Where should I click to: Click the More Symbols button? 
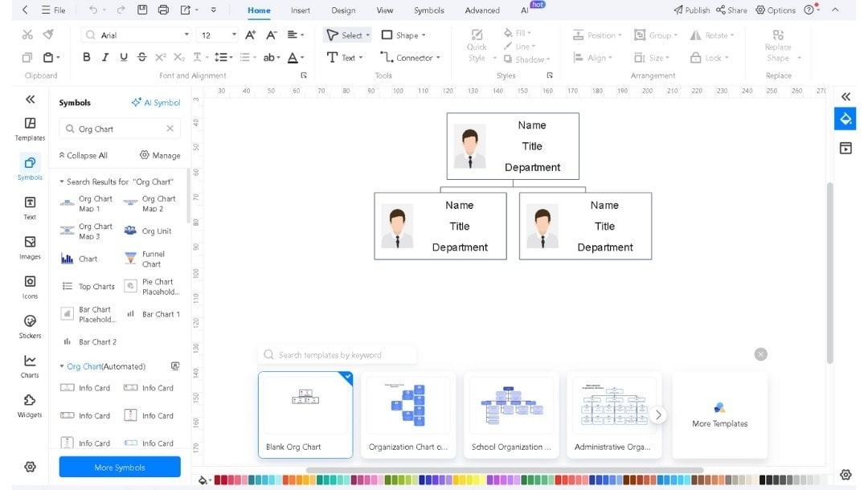pos(119,467)
